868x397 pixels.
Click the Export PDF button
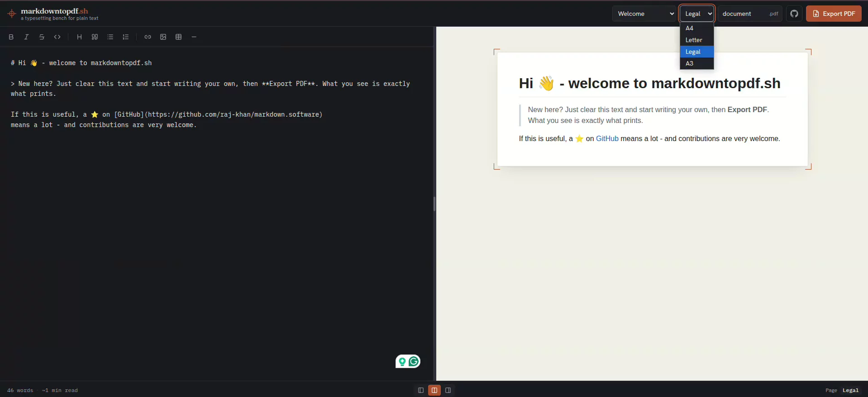(x=834, y=14)
